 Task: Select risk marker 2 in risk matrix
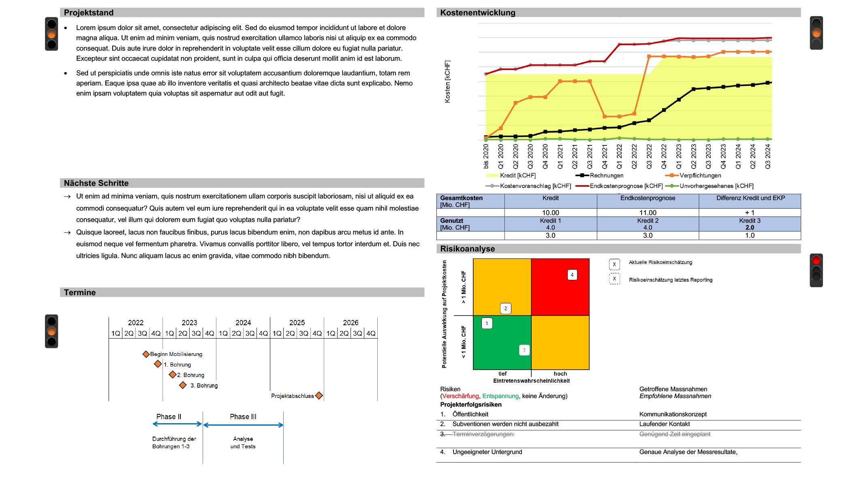click(506, 309)
